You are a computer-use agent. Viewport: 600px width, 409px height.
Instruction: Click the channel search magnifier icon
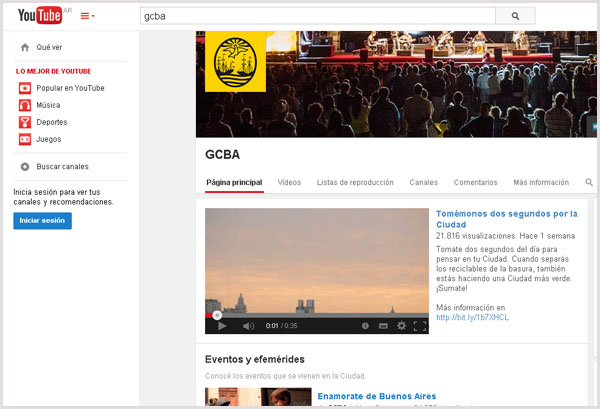pos(589,182)
